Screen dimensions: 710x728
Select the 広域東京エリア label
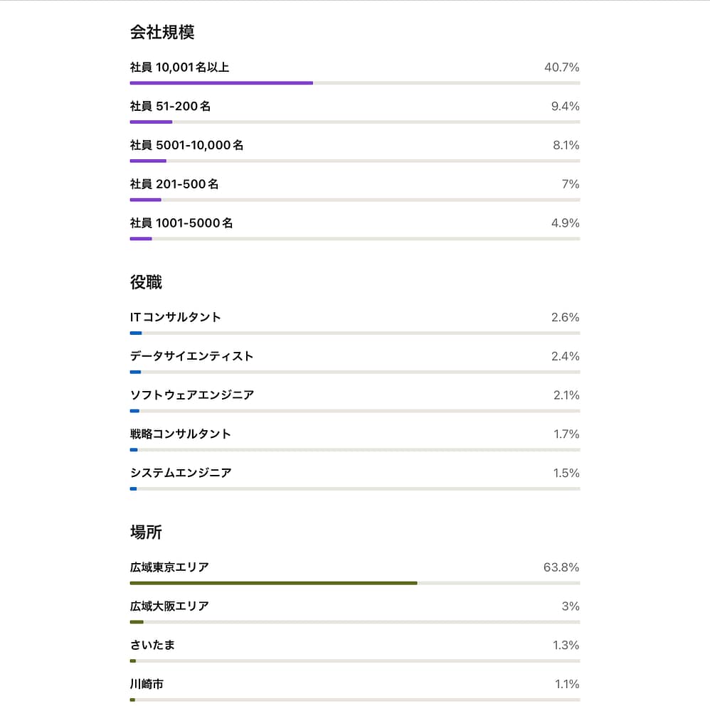169,567
